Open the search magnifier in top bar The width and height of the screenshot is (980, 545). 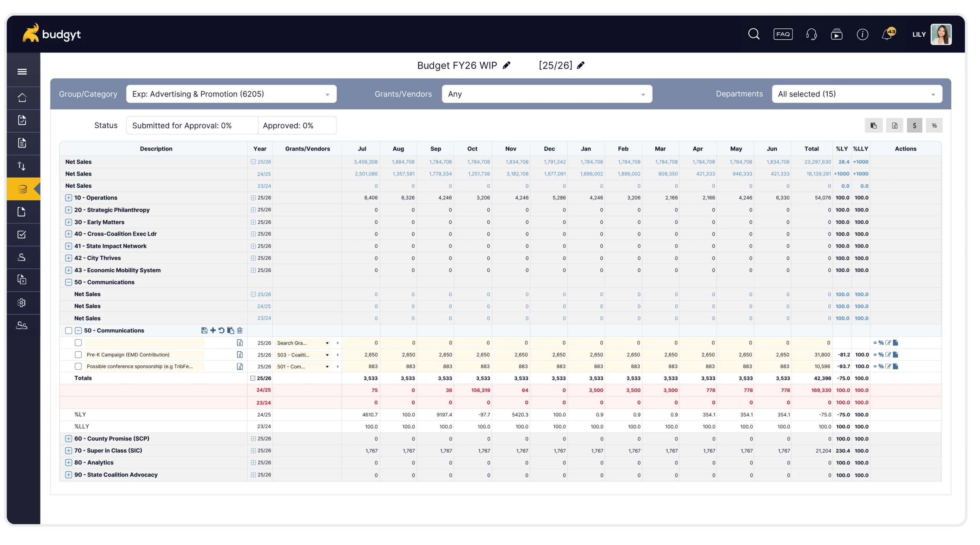pyautogui.click(x=754, y=34)
